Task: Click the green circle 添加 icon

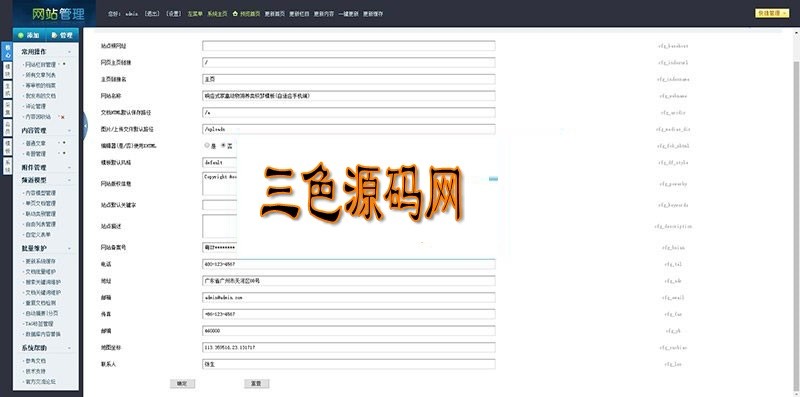Action: click(x=21, y=36)
